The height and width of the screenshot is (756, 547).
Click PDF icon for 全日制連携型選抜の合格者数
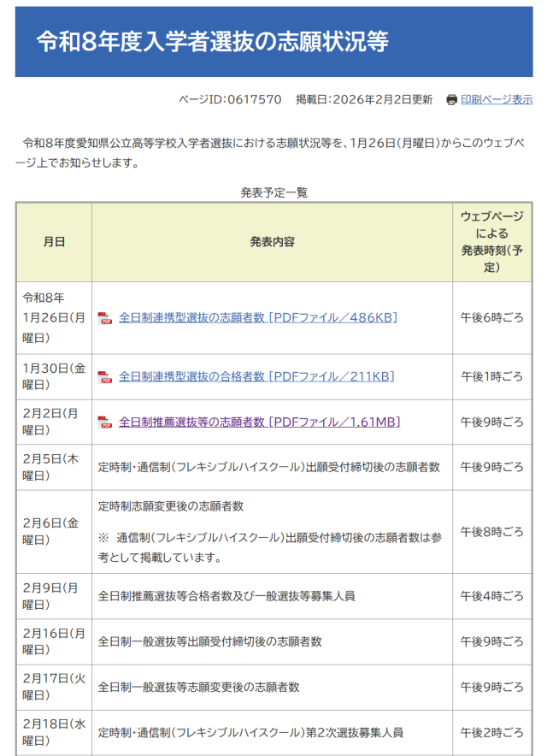[105, 377]
